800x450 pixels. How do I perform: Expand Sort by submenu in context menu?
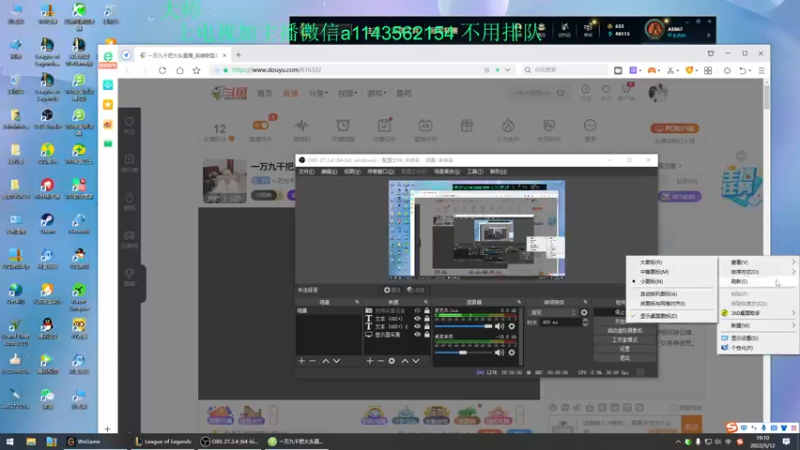(x=758, y=272)
